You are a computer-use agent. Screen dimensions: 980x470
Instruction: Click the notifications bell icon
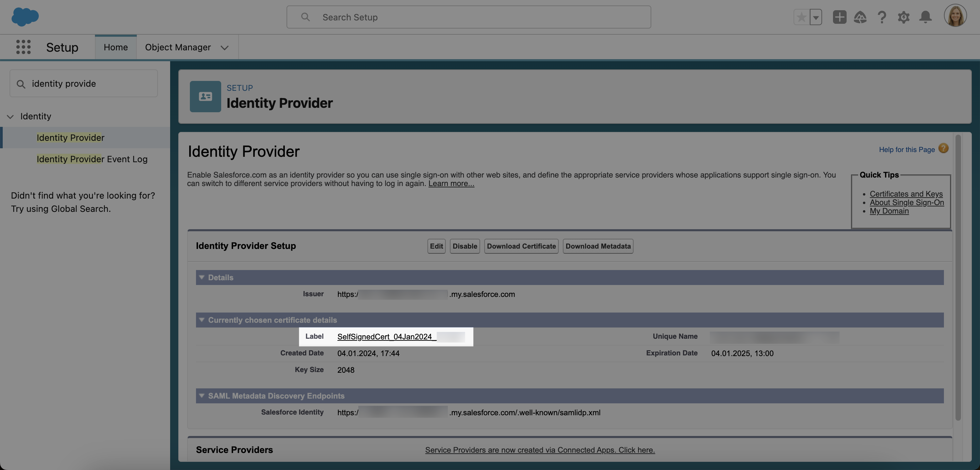click(x=925, y=17)
